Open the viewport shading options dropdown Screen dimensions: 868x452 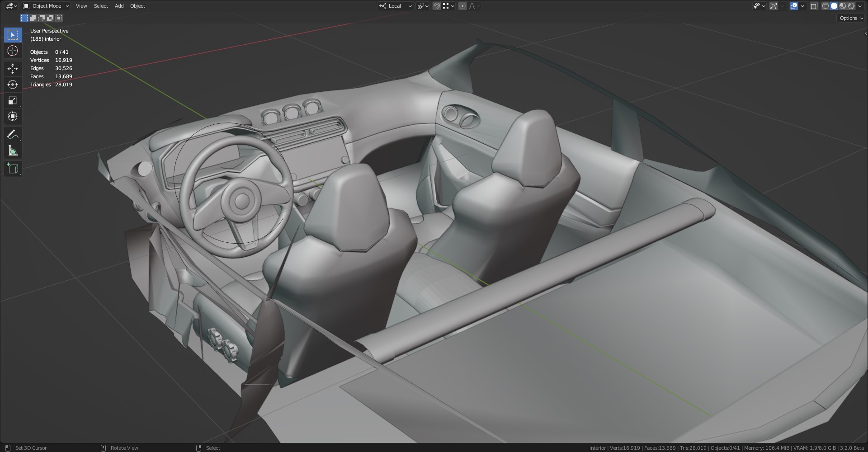(860, 6)
